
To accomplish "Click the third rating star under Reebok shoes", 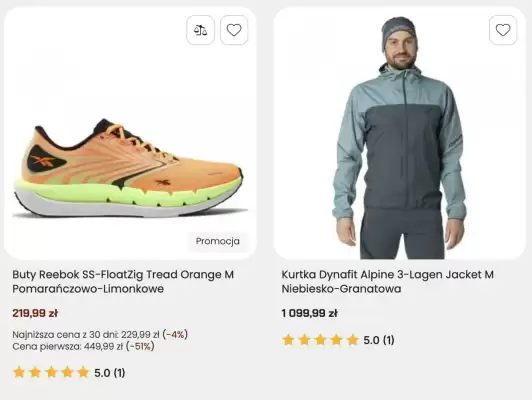I will tap(51, 373).
